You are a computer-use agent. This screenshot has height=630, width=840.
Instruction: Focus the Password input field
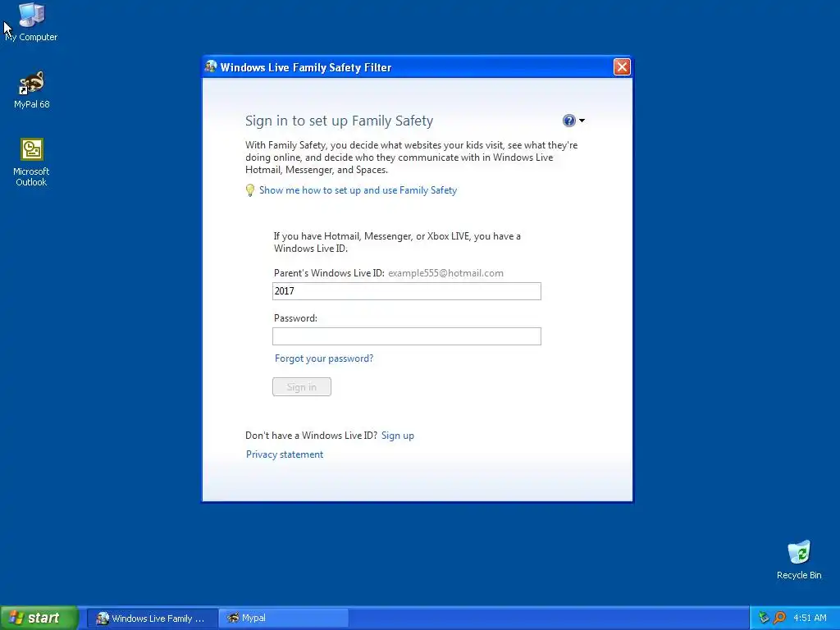pos(407,336)
